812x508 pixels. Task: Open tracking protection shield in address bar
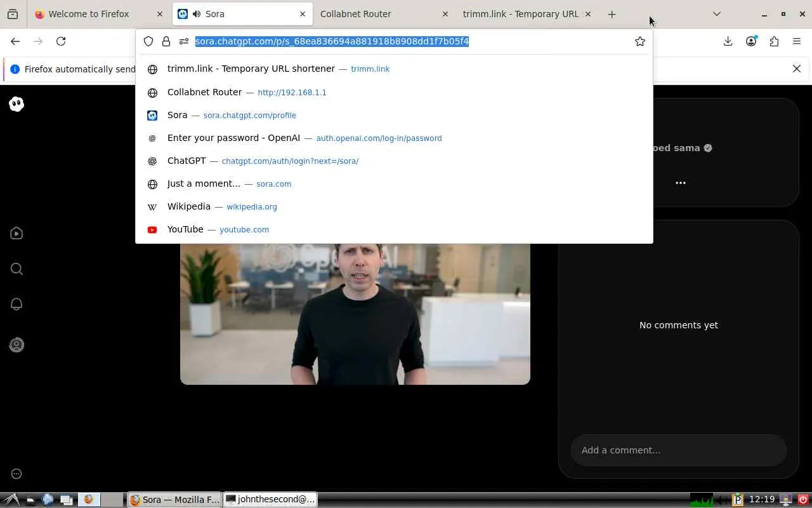pos(148,41)
